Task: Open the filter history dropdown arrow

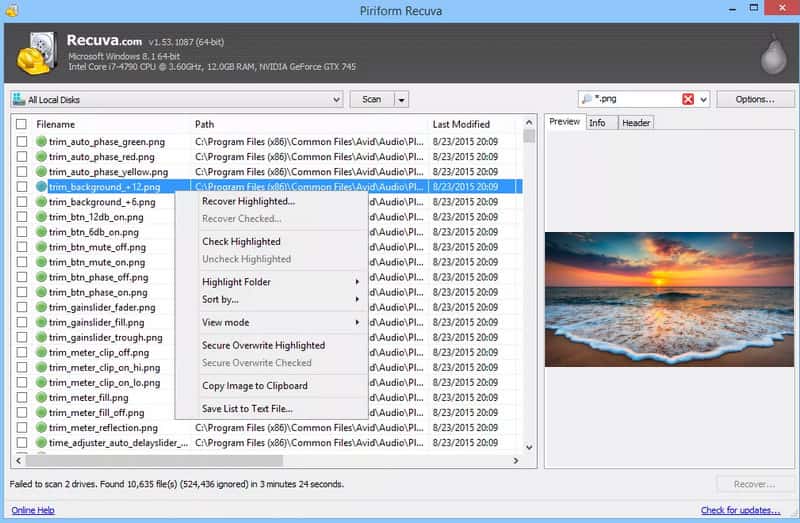Action: (x=704, y=99)
